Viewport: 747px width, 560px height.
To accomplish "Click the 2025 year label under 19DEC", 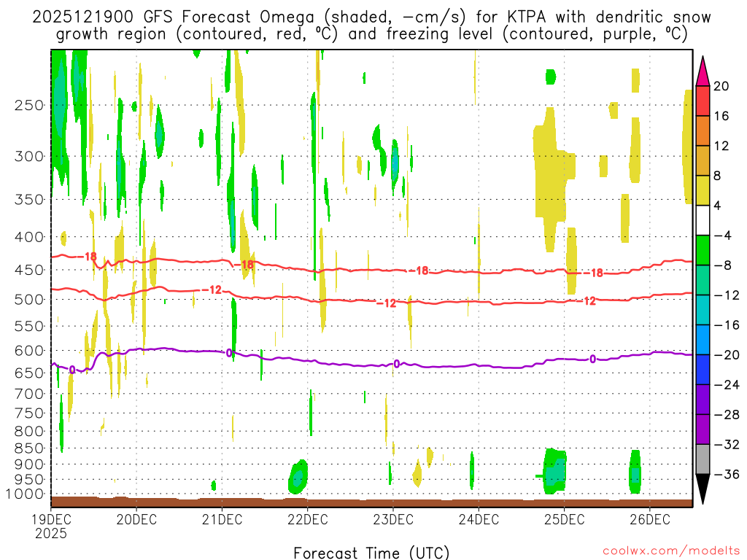I will 51,534.
